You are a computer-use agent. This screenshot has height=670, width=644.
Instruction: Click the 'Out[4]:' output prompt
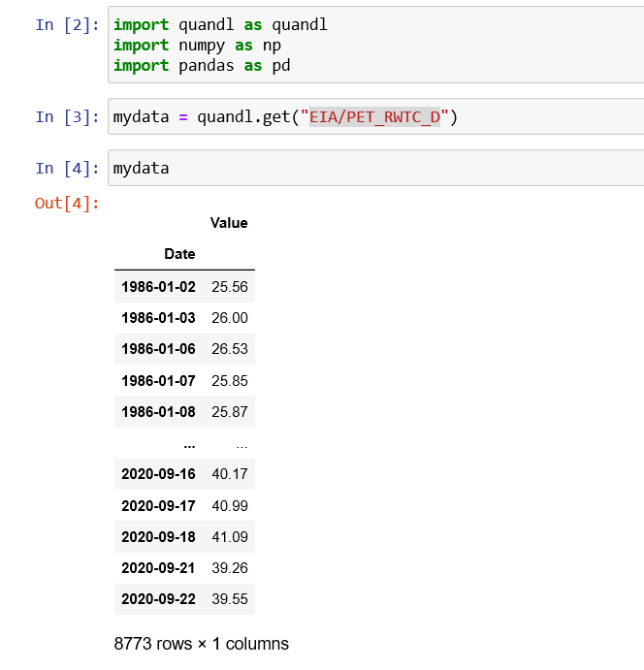67,203
